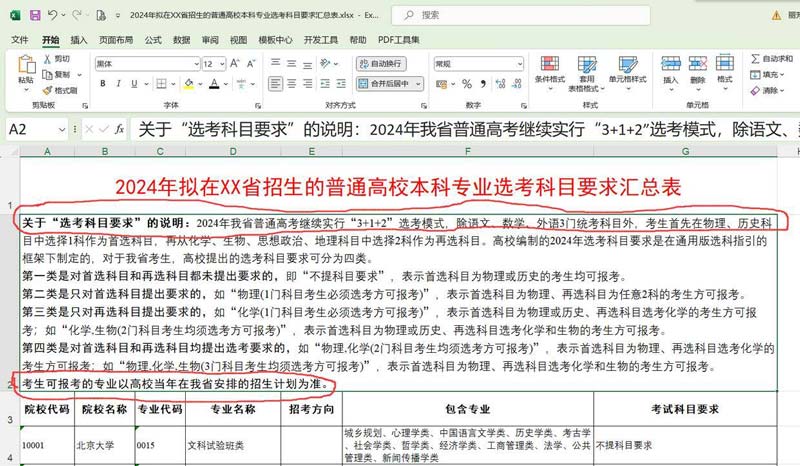Select column F header
The width and height of the screenshot is (800, 466).
click(x=468, y=151)
